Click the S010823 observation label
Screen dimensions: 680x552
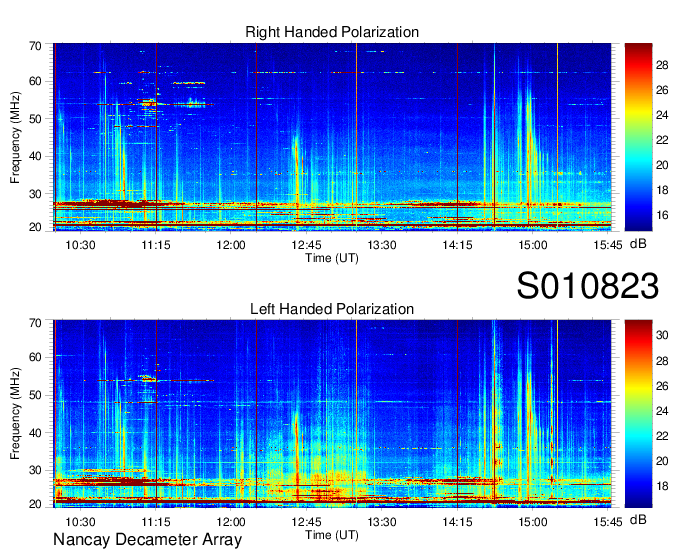(588, 286)
